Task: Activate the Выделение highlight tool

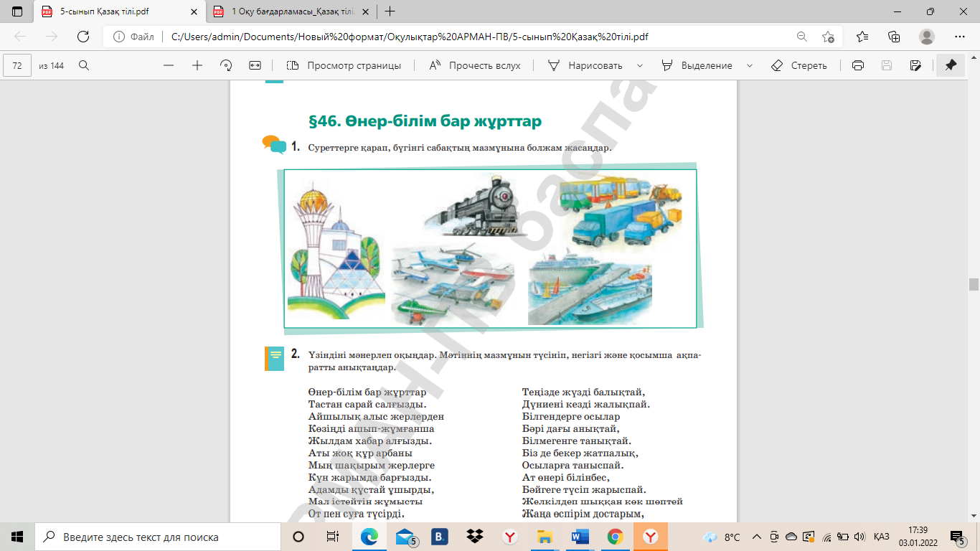Action: point(697,65)
